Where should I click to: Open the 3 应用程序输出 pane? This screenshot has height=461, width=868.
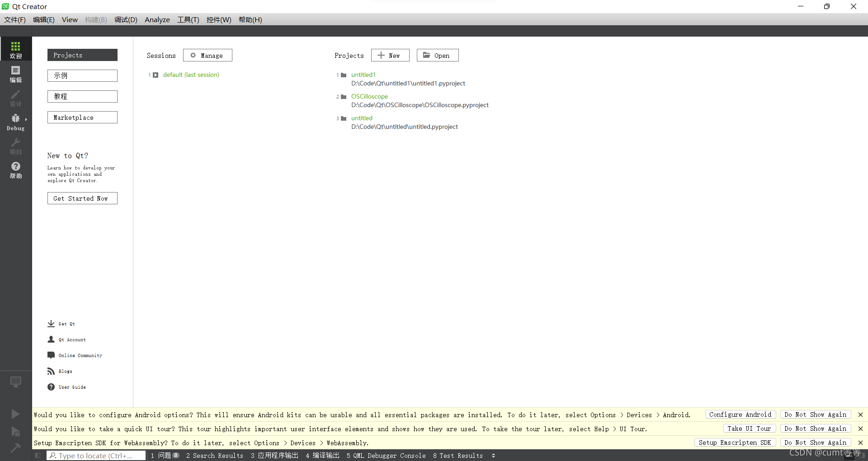point(275,456)
